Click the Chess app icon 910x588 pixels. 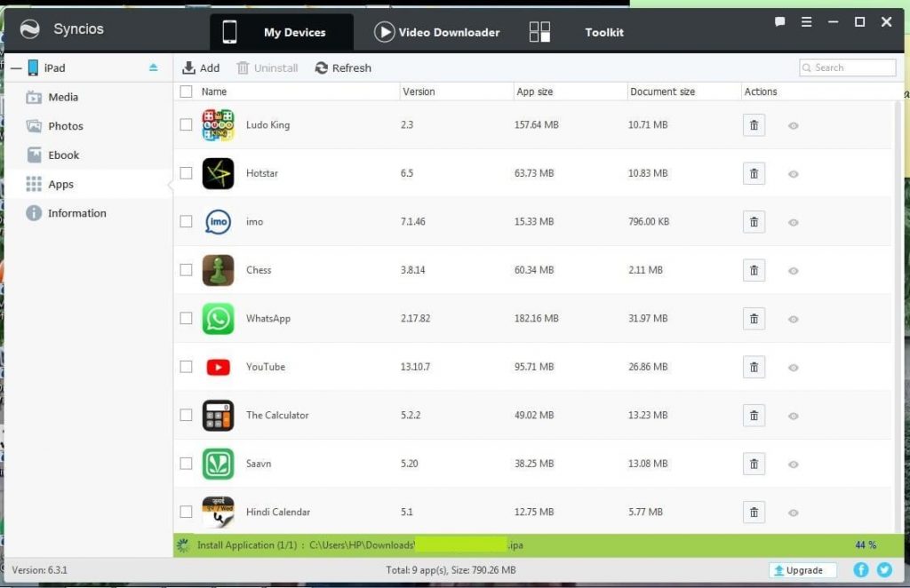[x=218, y=270]
